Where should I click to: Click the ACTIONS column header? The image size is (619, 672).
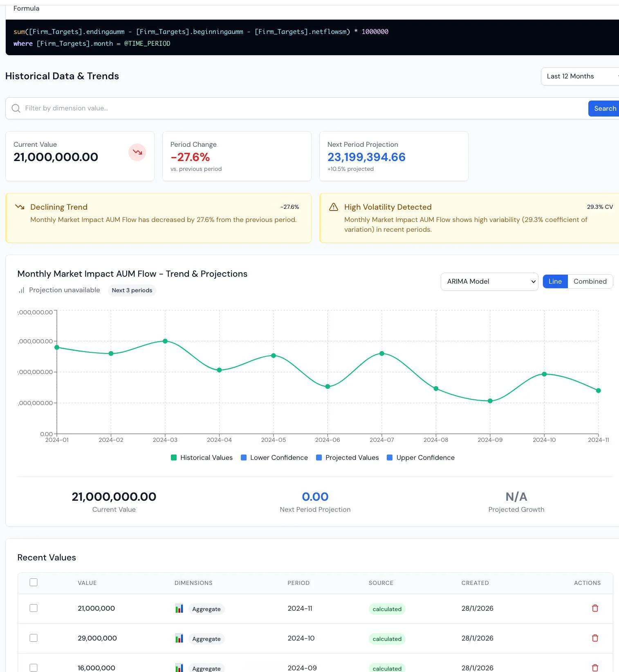tap(588, 583)
